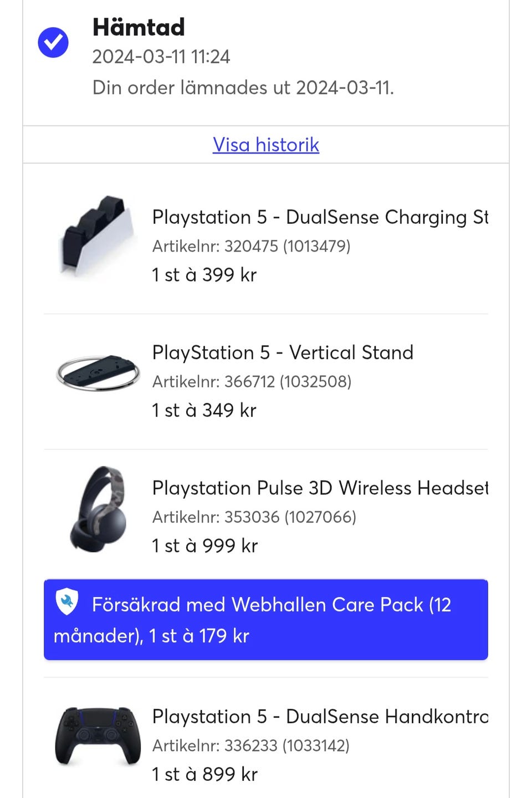The image size is (532, 798).
Task: Click the Care Pack shield wrench icon
Action: [x=67, y=602]
